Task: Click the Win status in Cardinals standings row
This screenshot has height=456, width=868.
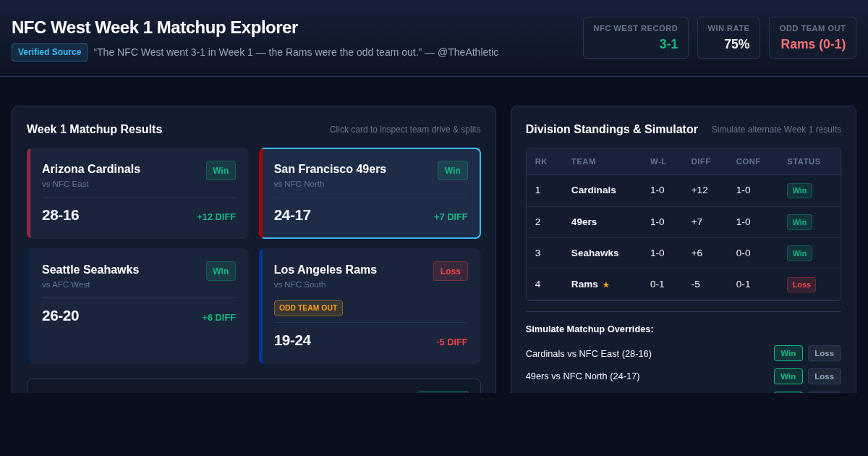Action: pyautogui.click(x=799, y=190)
